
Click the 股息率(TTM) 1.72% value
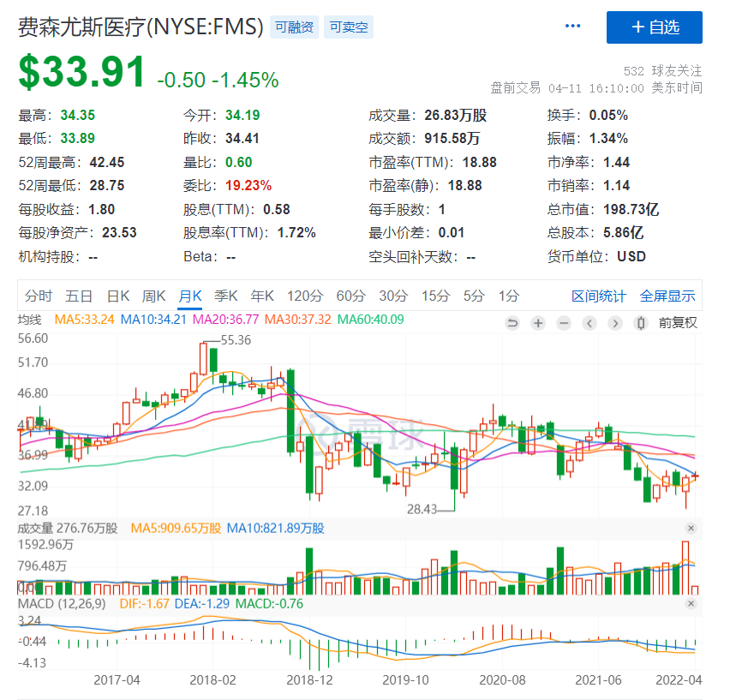pos(296,233)
